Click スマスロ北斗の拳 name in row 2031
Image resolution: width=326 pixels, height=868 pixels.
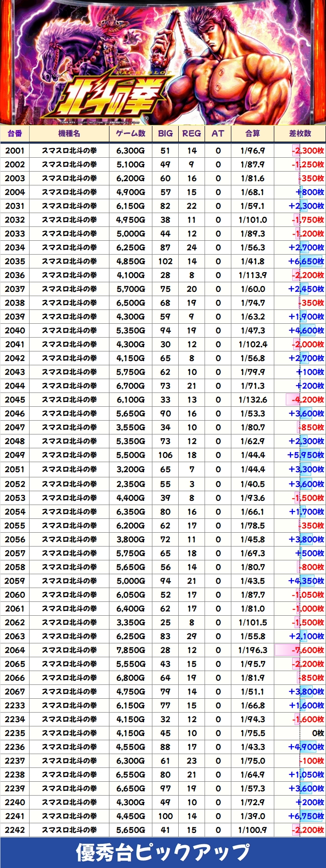click(69, 206)
